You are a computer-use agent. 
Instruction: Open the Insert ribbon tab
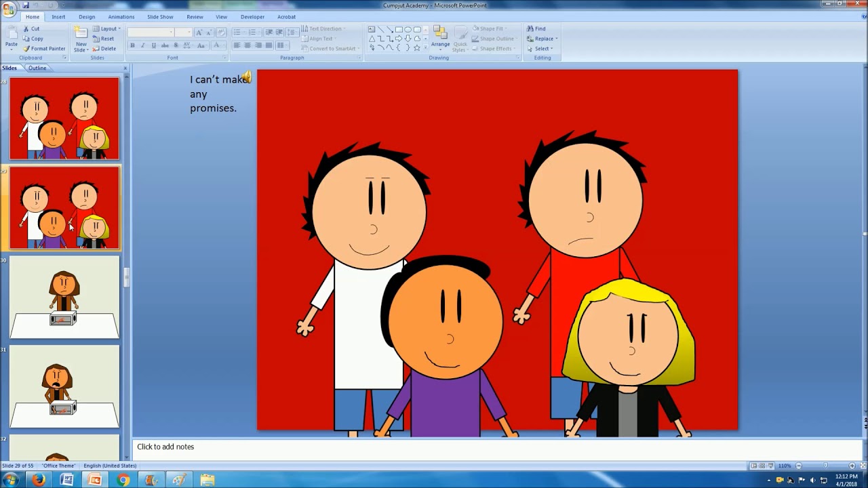[x=58, y=16]
